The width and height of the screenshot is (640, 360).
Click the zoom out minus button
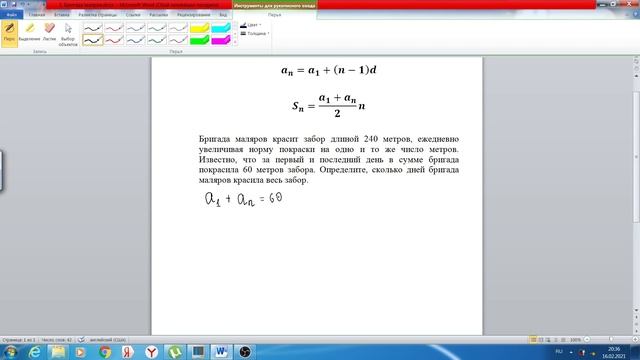587,340
